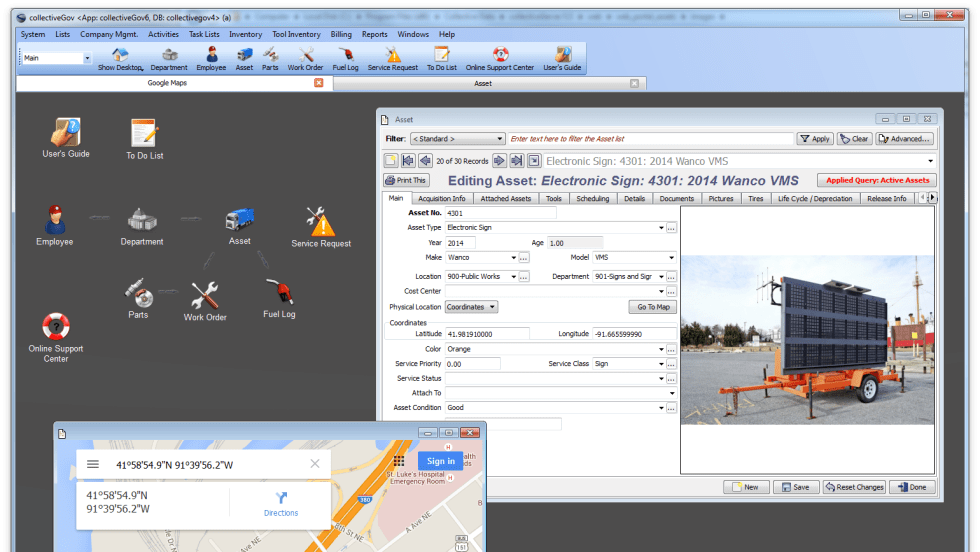
Task: Open the Tool Inventory menu
Action: pyautogui.click(x=296, y=34)
